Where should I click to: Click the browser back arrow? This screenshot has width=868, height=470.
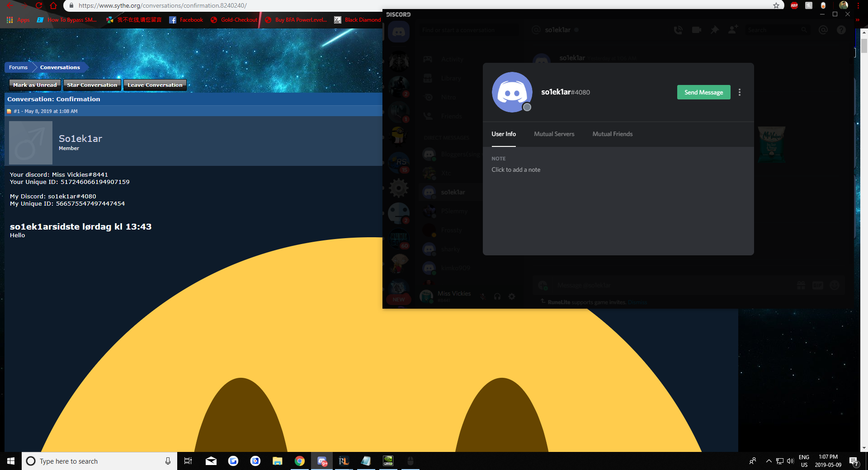click(10, 5)
